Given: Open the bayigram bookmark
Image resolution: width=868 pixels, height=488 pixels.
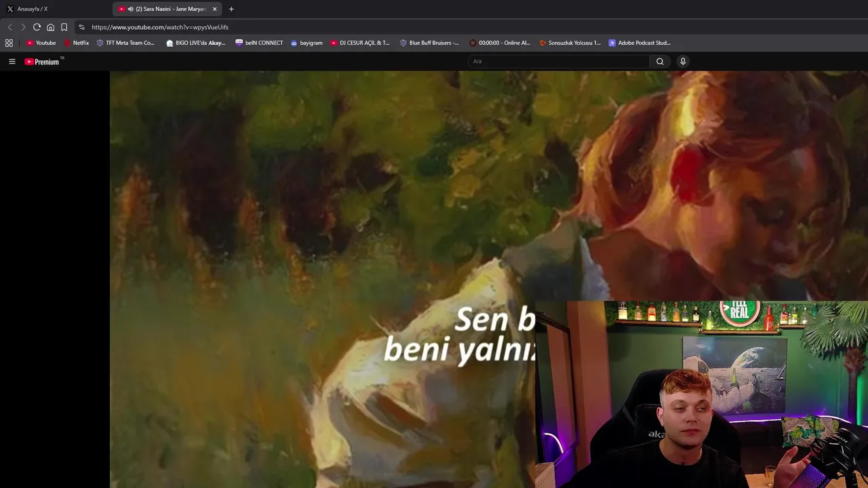Looking at the screenshot, I should click(307, 43).
